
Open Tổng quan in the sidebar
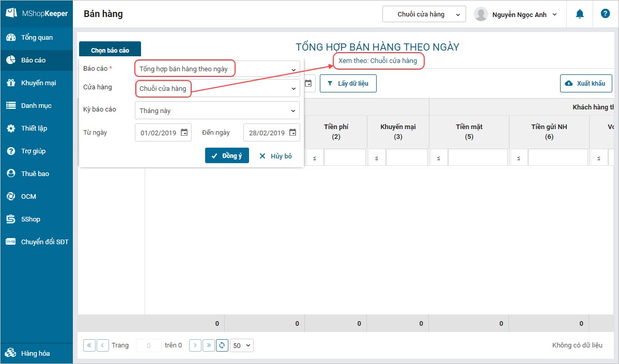click(x=36, y=38)
